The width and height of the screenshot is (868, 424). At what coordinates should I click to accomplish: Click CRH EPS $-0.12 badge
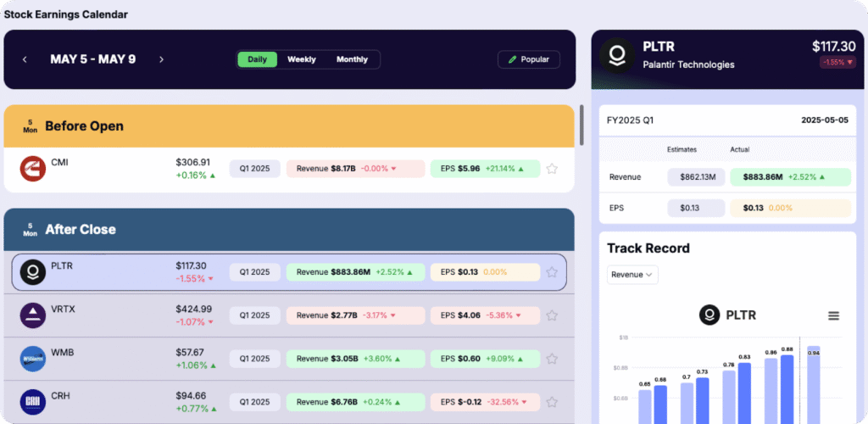coord(485,402)
